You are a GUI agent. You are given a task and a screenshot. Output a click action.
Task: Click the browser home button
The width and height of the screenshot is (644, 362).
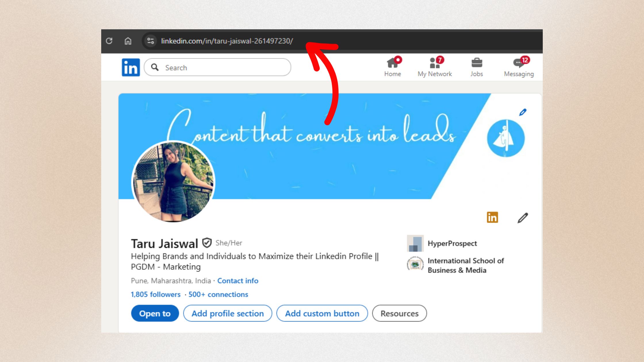click(128, 41)
